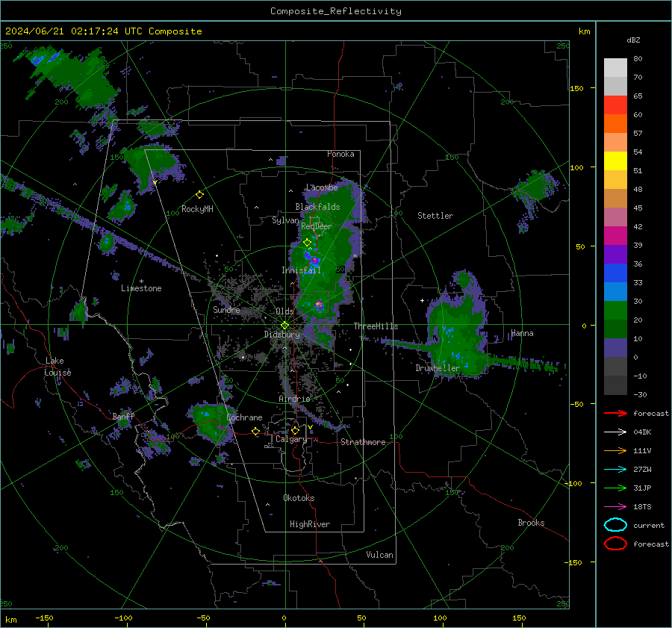Click the RedDeer city label
The image size is (672, 628).
317,226
